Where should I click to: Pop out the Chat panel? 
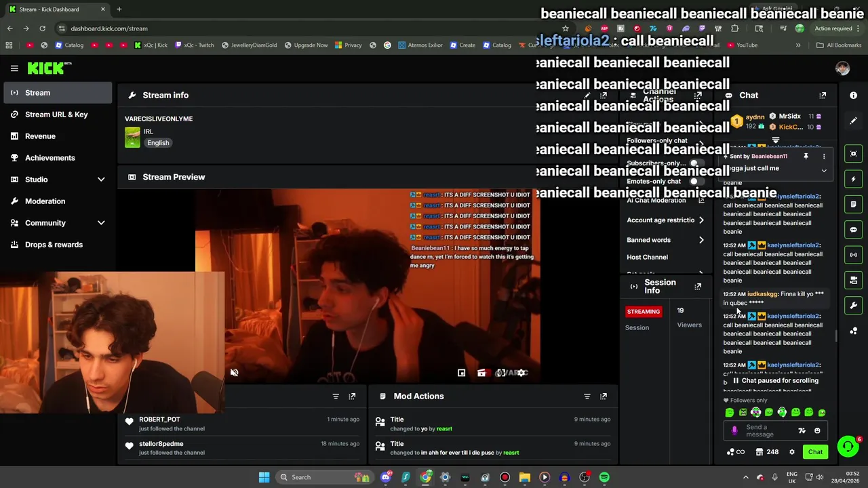[x=823, y=96]
